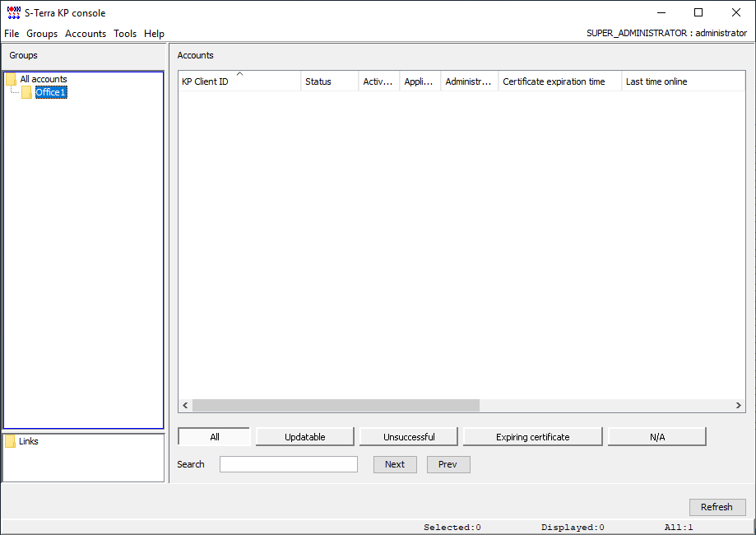The width and height of the screenshot is (756, 535).
Task: Filter by Updatable accounts
Action: click(x=304, y=436)
